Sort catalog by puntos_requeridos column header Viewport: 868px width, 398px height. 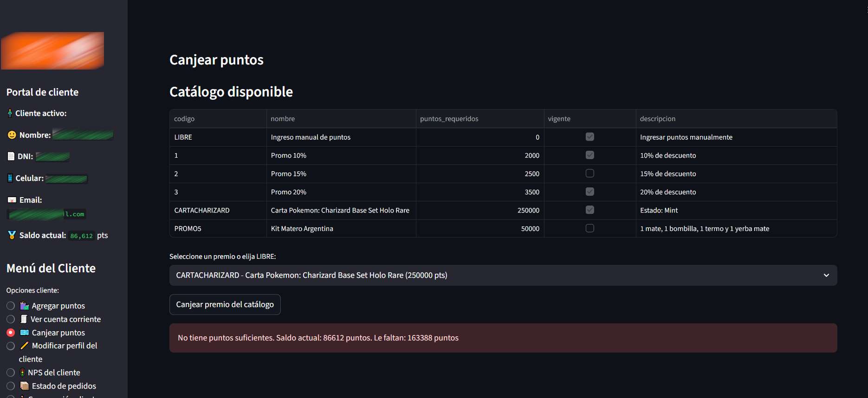[x=449, y=119]
